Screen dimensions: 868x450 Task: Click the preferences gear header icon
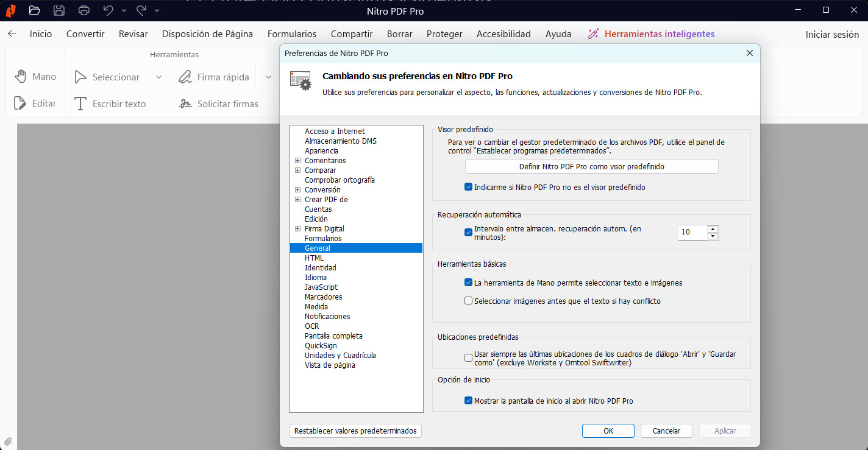(300, 81)
